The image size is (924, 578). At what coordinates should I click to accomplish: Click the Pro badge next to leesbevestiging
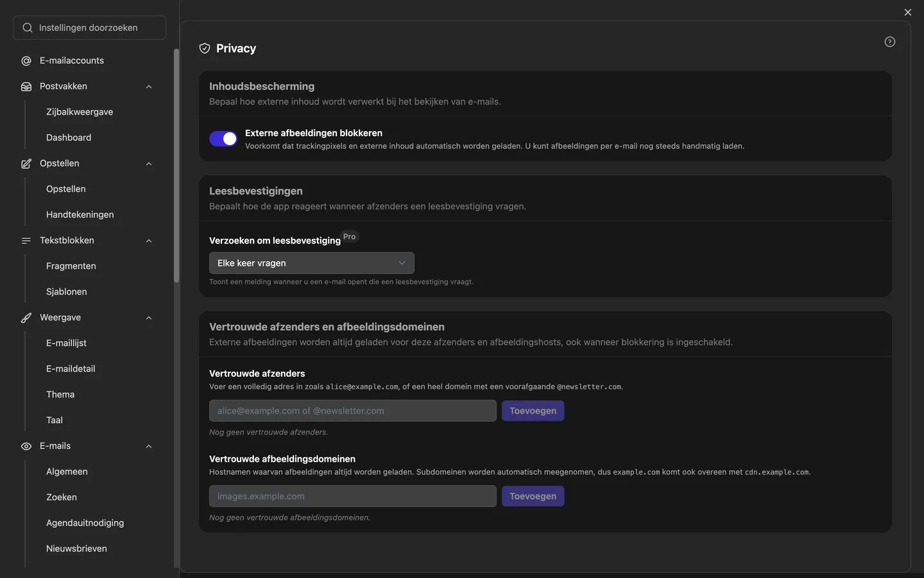tap(350, 236)
